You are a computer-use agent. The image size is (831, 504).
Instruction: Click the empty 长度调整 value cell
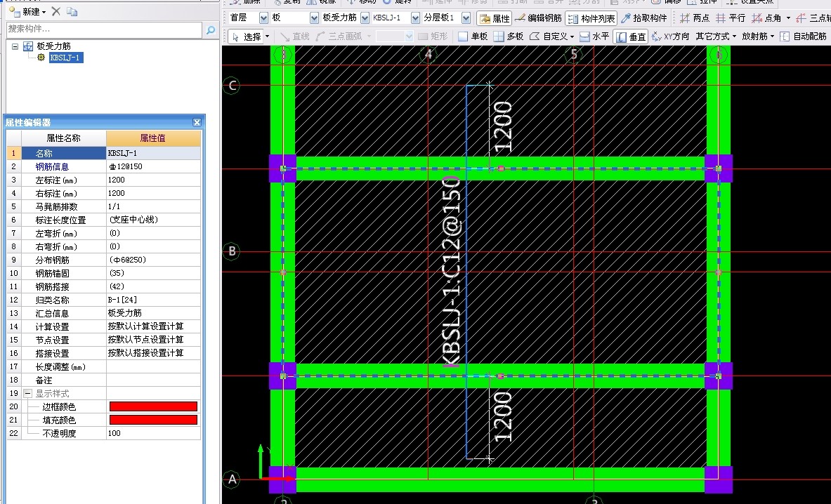pyautogui.click(x=154, y=366)
